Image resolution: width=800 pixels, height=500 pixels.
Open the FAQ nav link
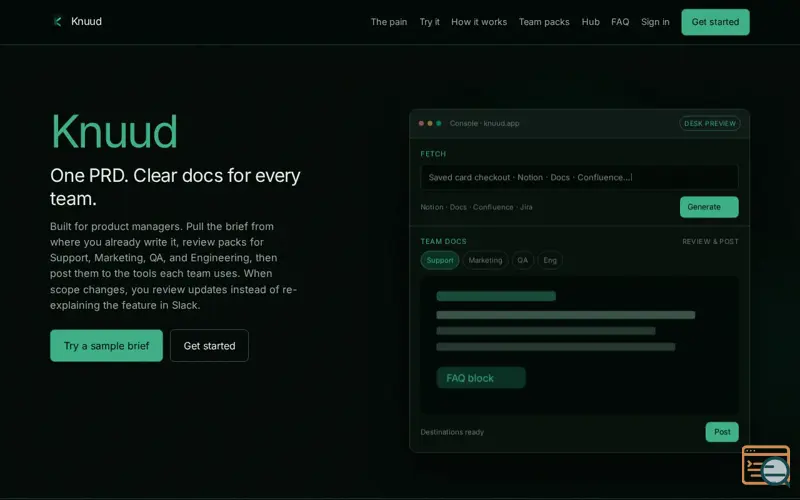(x=620, y=22)
